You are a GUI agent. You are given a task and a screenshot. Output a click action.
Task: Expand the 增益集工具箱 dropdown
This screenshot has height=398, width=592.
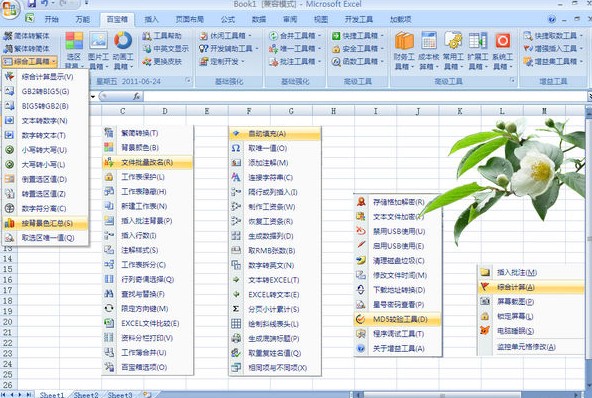[x=581, y=61]
